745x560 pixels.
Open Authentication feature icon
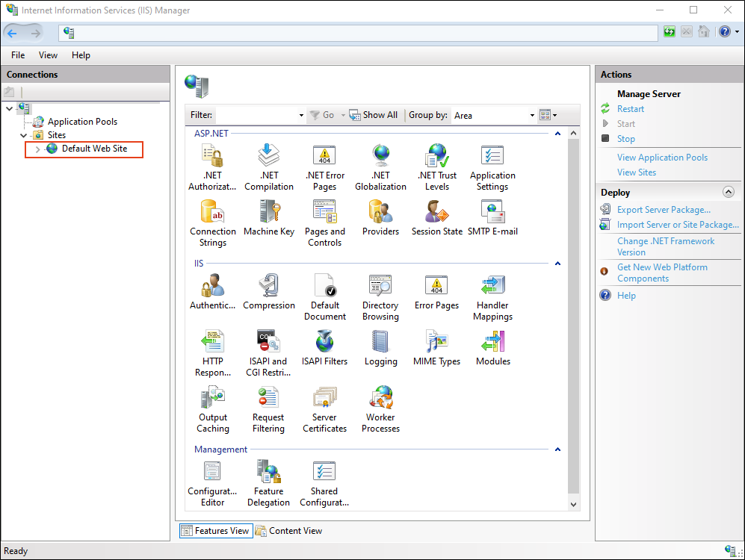click(x=212, y=285)
